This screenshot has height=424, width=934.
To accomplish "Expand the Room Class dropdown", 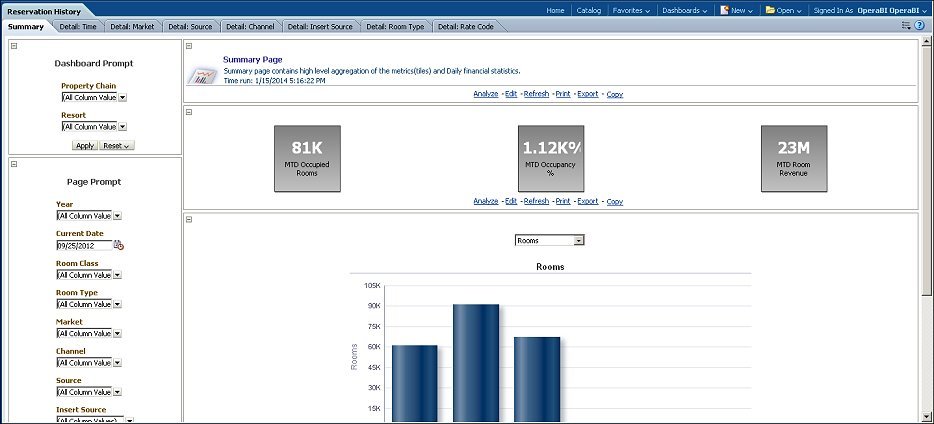I will point(117,274).
